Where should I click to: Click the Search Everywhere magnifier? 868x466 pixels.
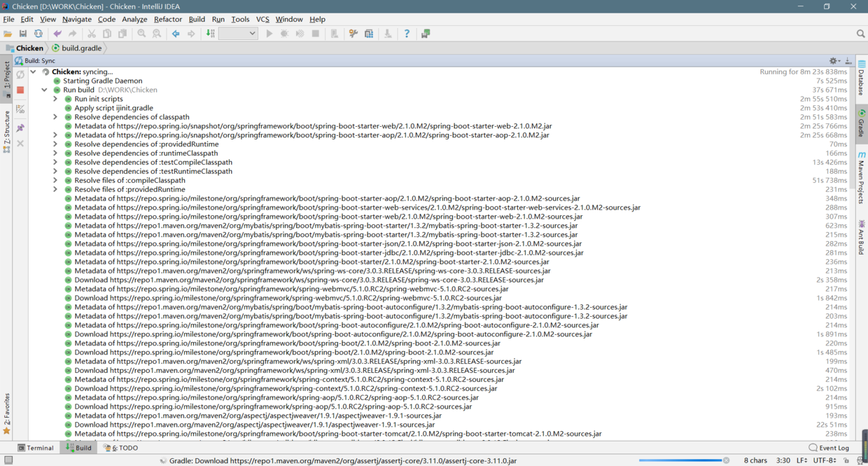pos(860,34)
